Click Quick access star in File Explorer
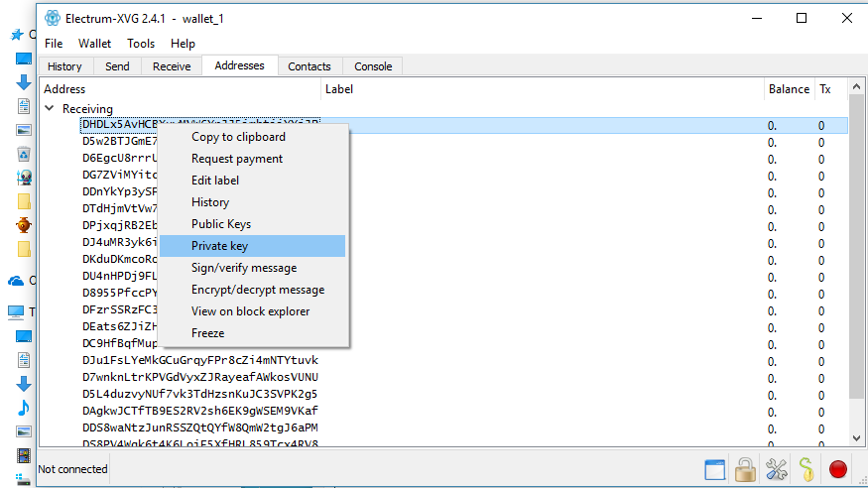868x488 pixels. (x=17, y=35)
